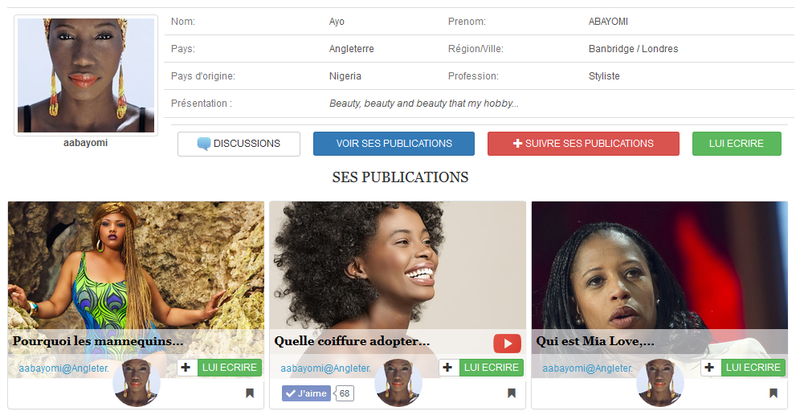Image resolution: width=800 pixels, height=415 pixels.
Task: Click plus icon on Qui est Mia Love card
Action: [710, 368]
